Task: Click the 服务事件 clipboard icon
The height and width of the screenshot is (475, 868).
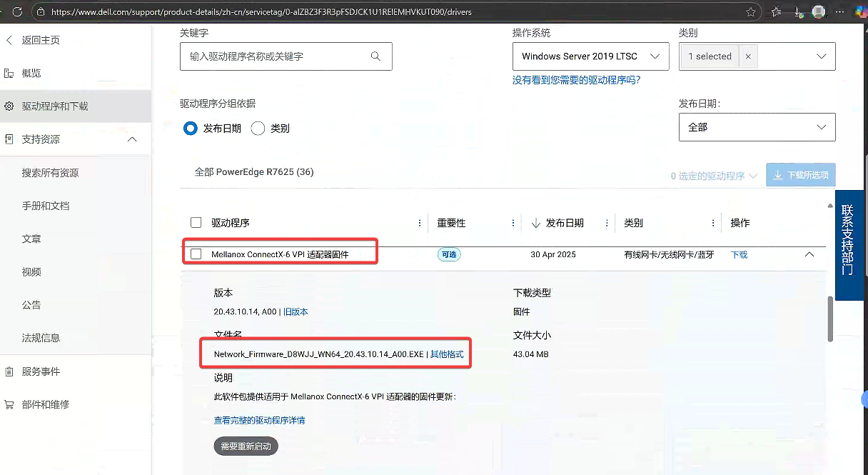Action: 9,371
